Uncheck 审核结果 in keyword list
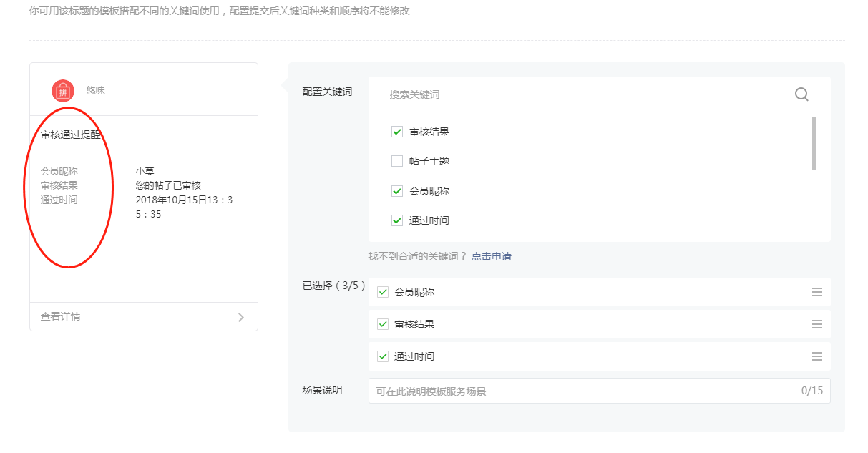Viewport: 868px width, 453px height. tap(397, 132)
